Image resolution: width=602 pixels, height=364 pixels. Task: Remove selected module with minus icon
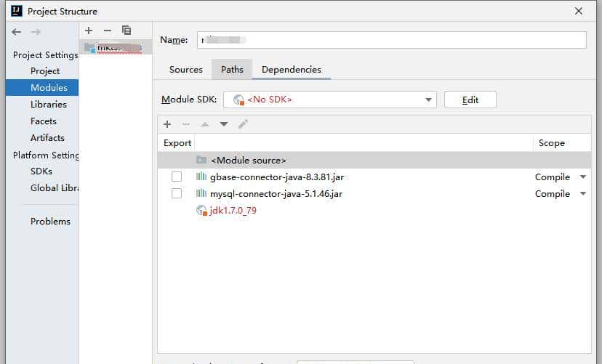click(108, 31)
